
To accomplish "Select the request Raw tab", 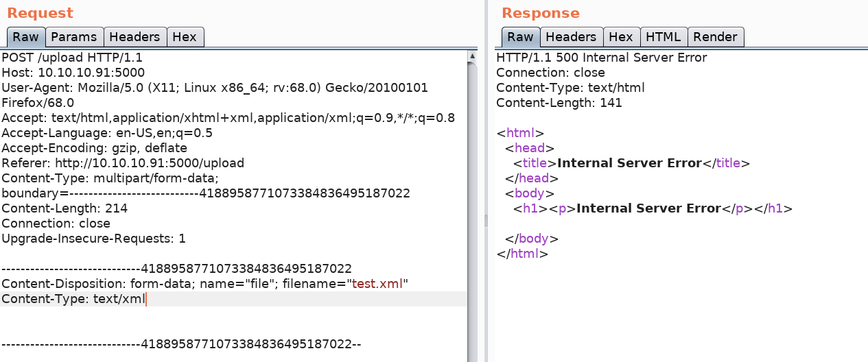I will [26, 37].
